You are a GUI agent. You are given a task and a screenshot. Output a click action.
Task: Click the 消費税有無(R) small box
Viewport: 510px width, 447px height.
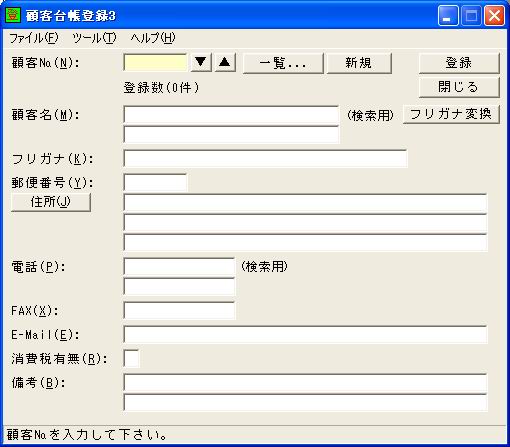[x=131, y=359]
